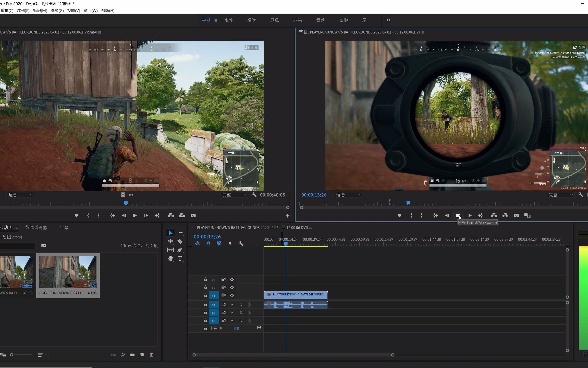Open Source monitor panel menu

pyautogui.click(x=100, y=32)
